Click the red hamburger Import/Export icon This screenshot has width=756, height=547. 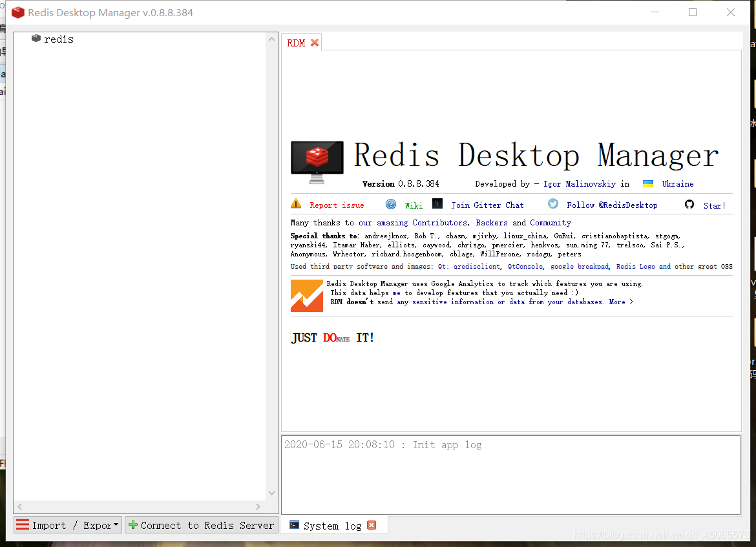22,525
